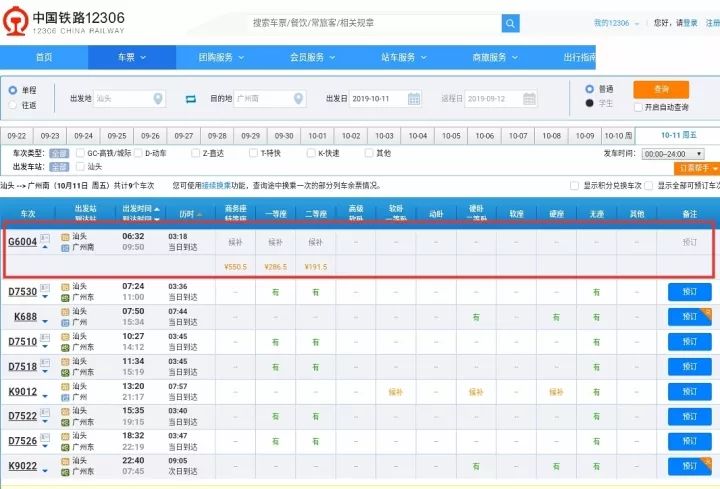The width and height of the screenshot is (720, 489).
Task: Check show points-exchange trains checkbox
Action: [x=574, y=185]
